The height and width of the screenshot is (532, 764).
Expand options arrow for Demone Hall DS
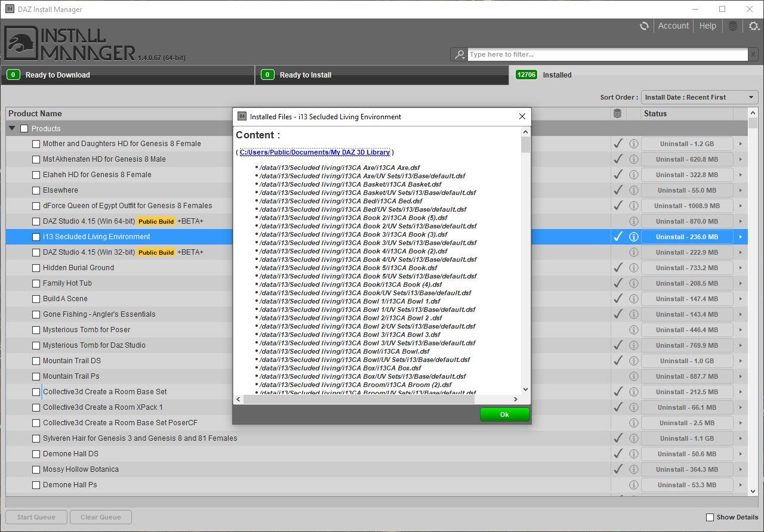pyautogui.click(x=740, y=454)
